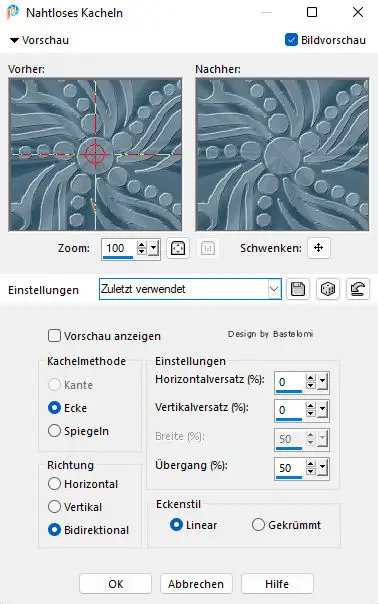This screenshot has width=378, height=604.
Task: Toggle the Bildvorschau checkbox
Action: tap(291, 39)
